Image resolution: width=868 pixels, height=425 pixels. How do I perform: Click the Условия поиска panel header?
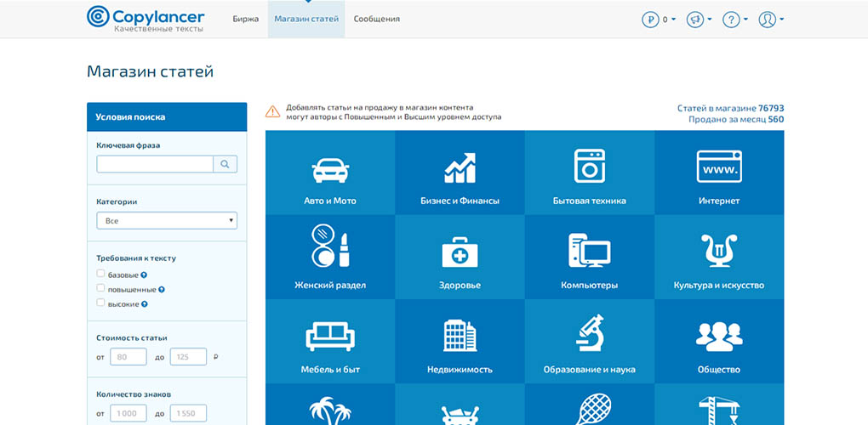tap(167, 117)
